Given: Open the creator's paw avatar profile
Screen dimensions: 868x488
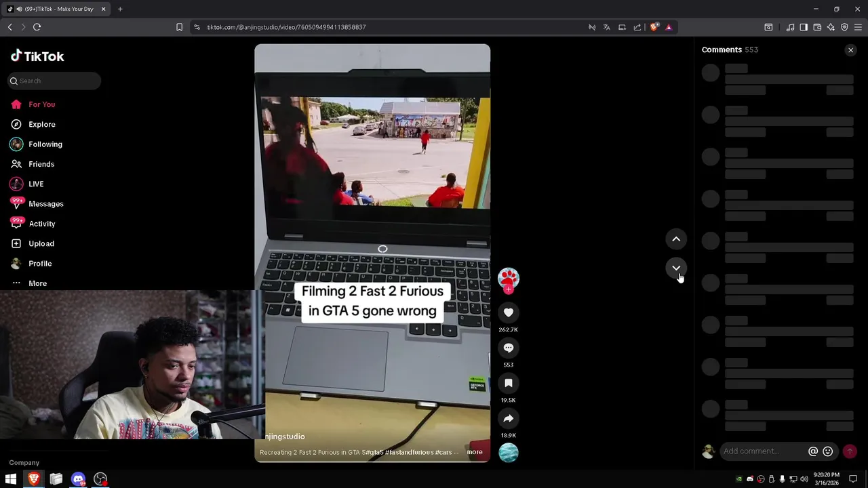Looking at the screenshot, I should [x=509, y=278].
